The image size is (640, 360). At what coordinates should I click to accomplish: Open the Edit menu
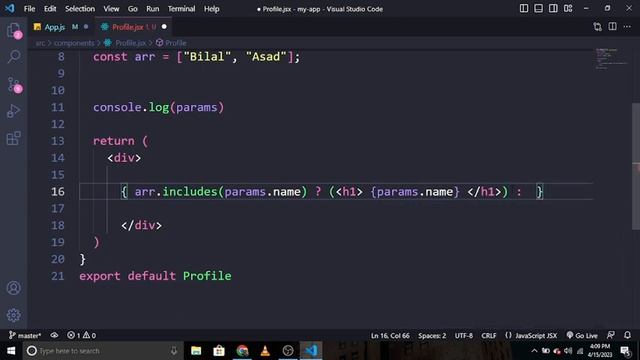pyautogui.click(x=50, y=9)
